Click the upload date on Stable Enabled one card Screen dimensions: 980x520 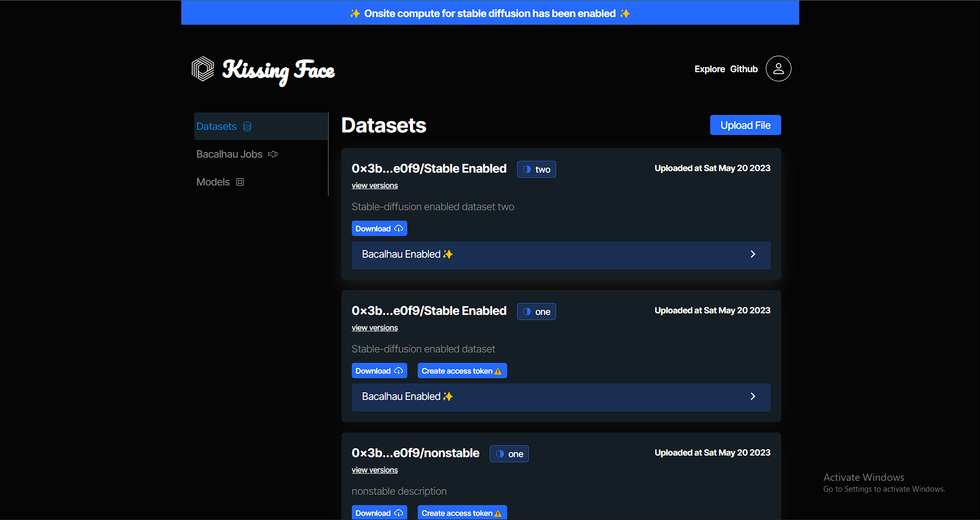(712, 310)
